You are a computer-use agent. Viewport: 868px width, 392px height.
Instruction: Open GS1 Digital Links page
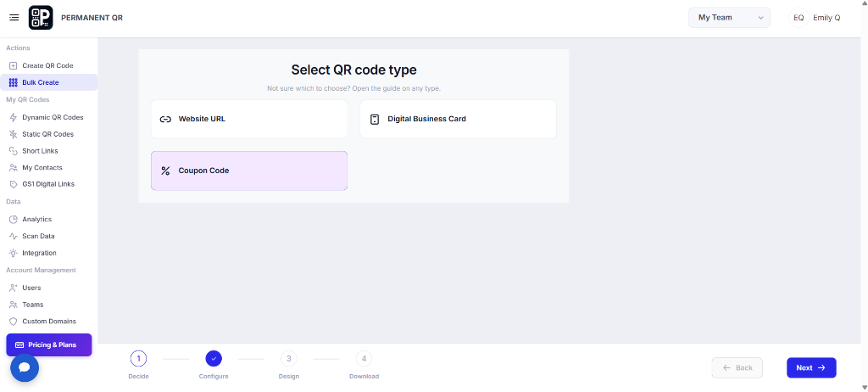pyautogui.click(x=48, y=184)
